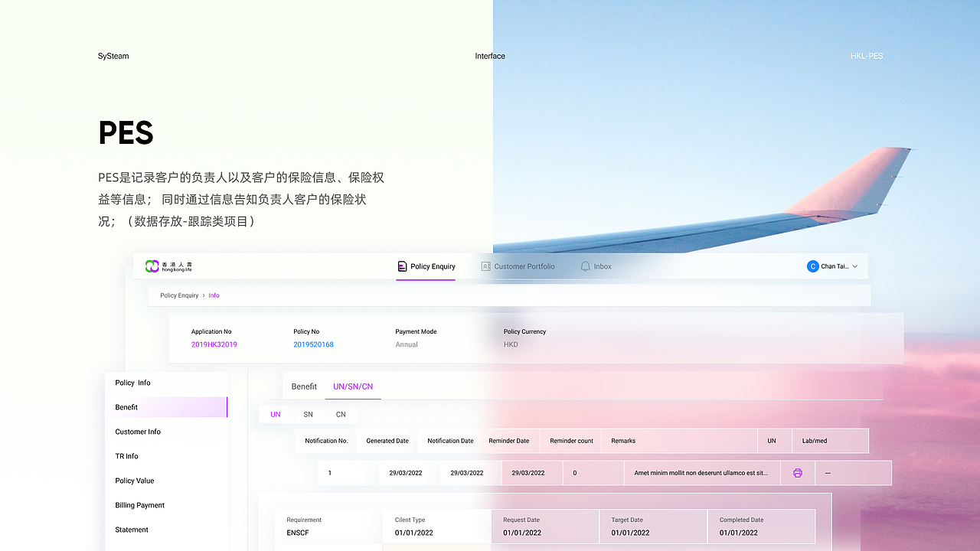This screenshot has width=980, height=551.
Task: Open TR Info in sidebar
Action: [x=166, y=456]
